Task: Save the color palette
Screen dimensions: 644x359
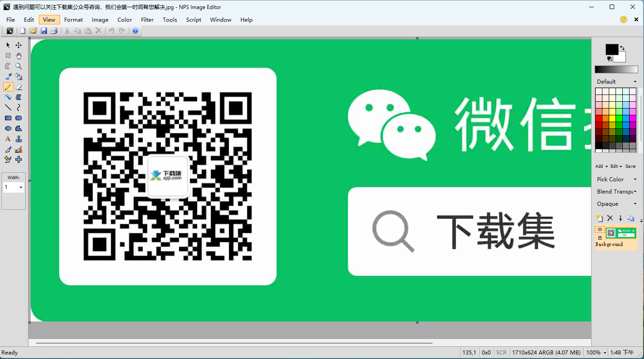Action: pyautogui.click(x=630, y=166)
